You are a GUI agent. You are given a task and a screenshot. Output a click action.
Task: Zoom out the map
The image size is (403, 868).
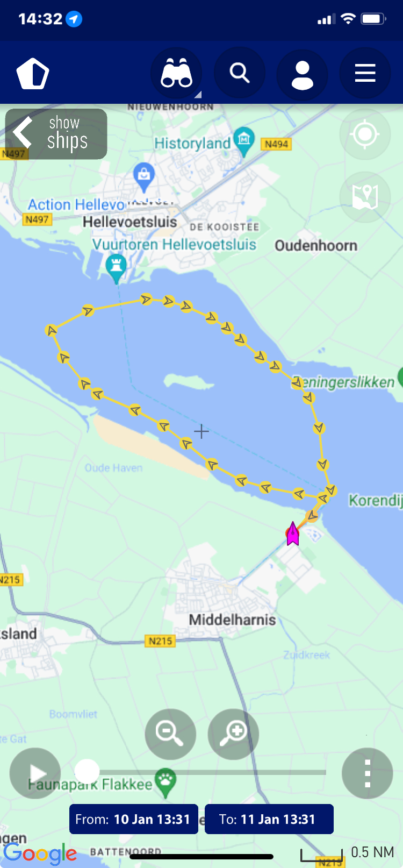170,734
